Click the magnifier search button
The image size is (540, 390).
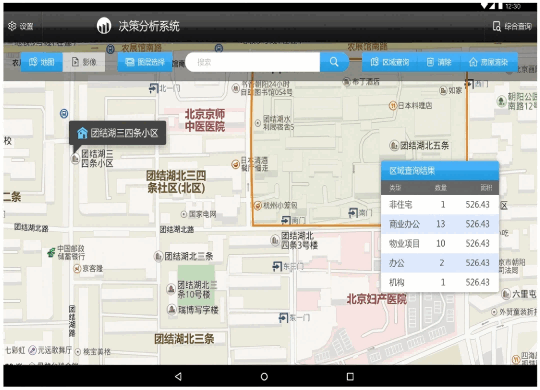tap(334, 62)
